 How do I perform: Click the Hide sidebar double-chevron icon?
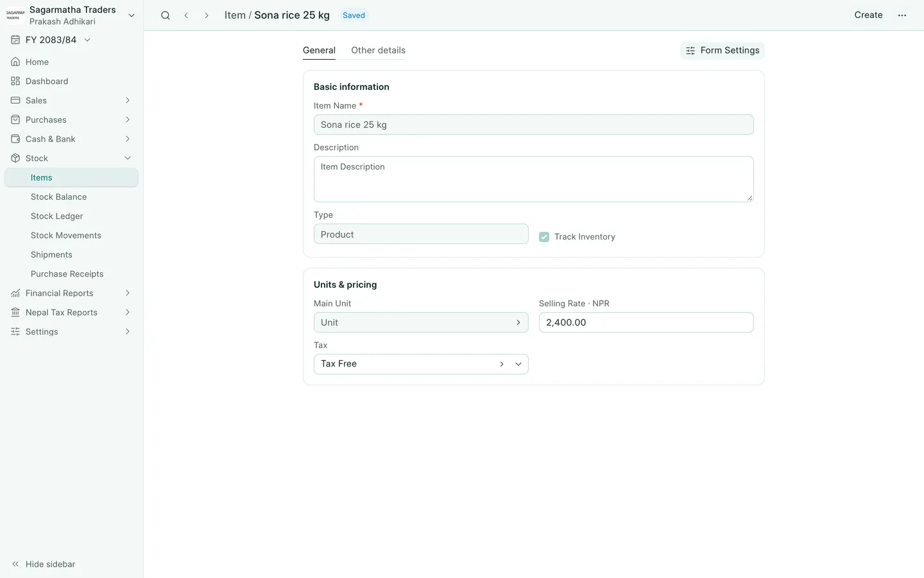pos(15,564)
